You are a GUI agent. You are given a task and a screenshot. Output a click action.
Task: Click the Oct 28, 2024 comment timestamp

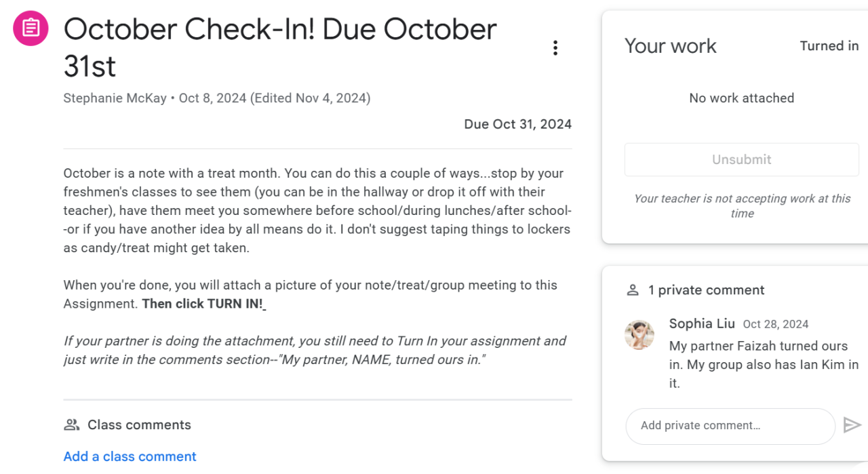tap(776, 324)
